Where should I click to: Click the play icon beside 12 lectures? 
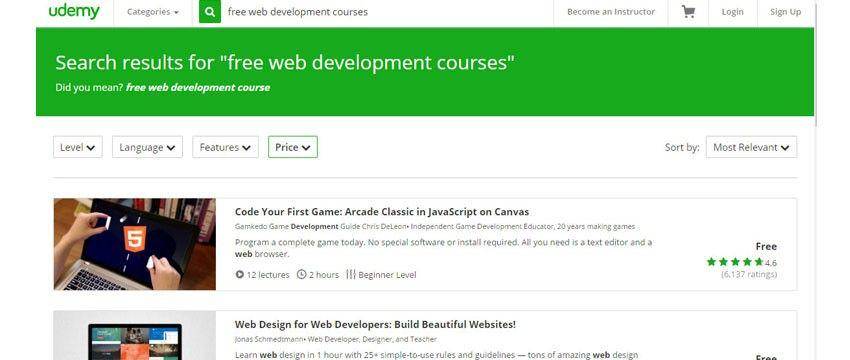tap(240, 274)
